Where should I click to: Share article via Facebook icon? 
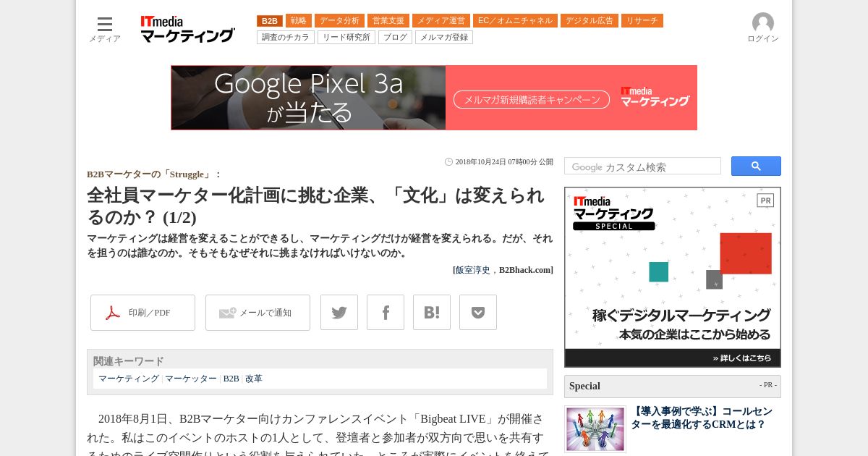[386, 313]
